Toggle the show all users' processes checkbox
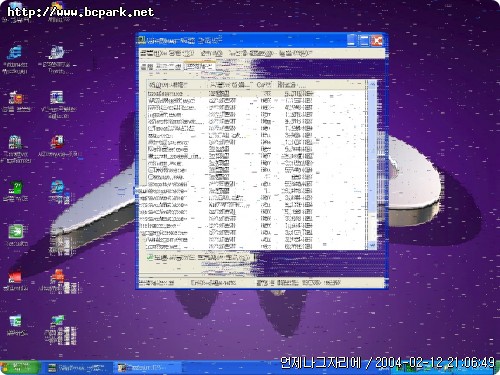The height and width of the screenshot is (375, 500). pyautogui.click(x=150, y=257)
